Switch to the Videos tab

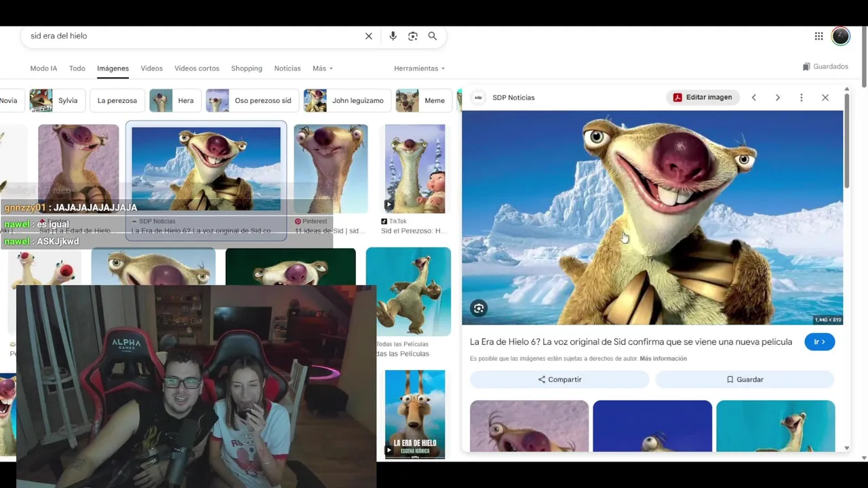point(152,68)
